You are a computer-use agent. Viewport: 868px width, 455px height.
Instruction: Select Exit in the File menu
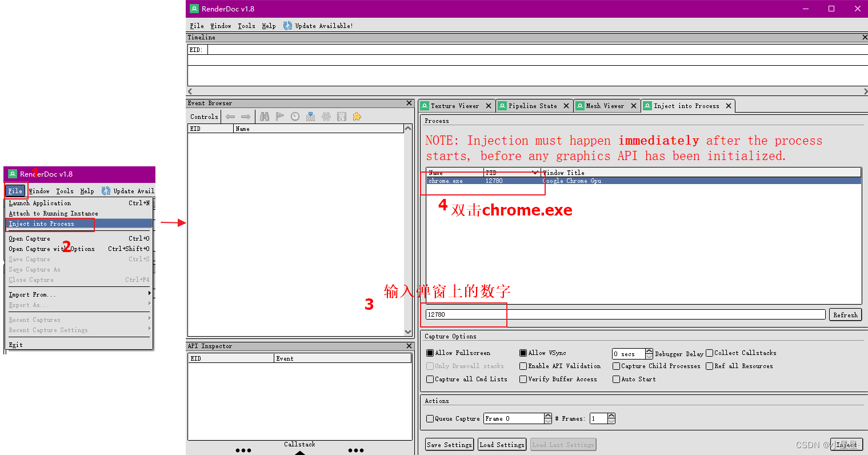(x=79, y=345)
